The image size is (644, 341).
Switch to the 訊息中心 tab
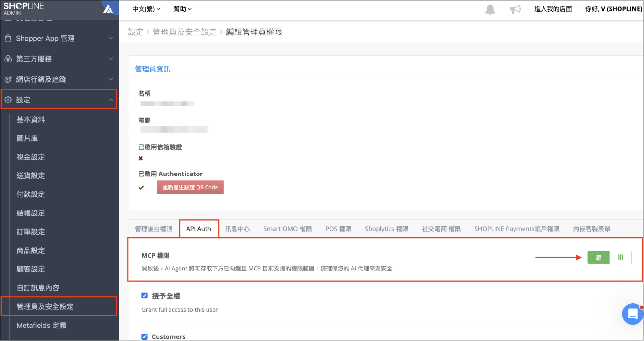(x=237, y=229)
